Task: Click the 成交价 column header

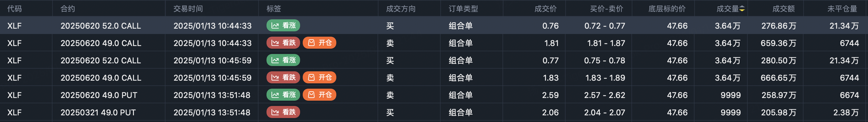Action: 546,9
